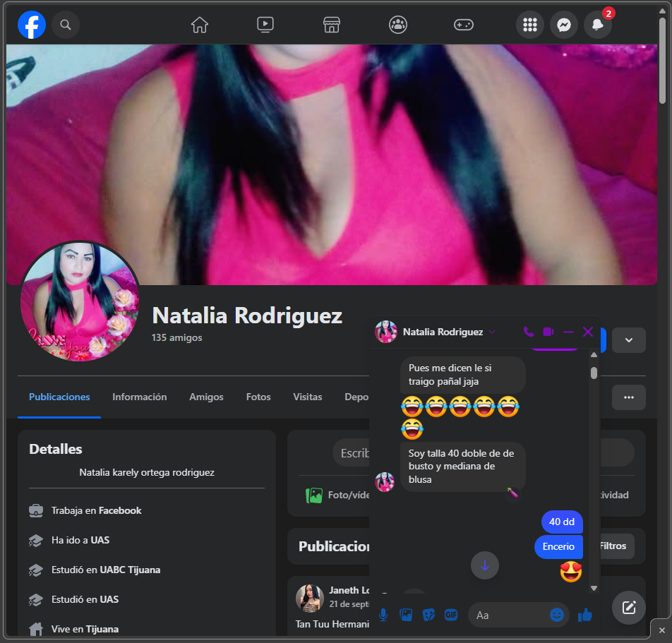Open the Groups section

click(397, 25)
